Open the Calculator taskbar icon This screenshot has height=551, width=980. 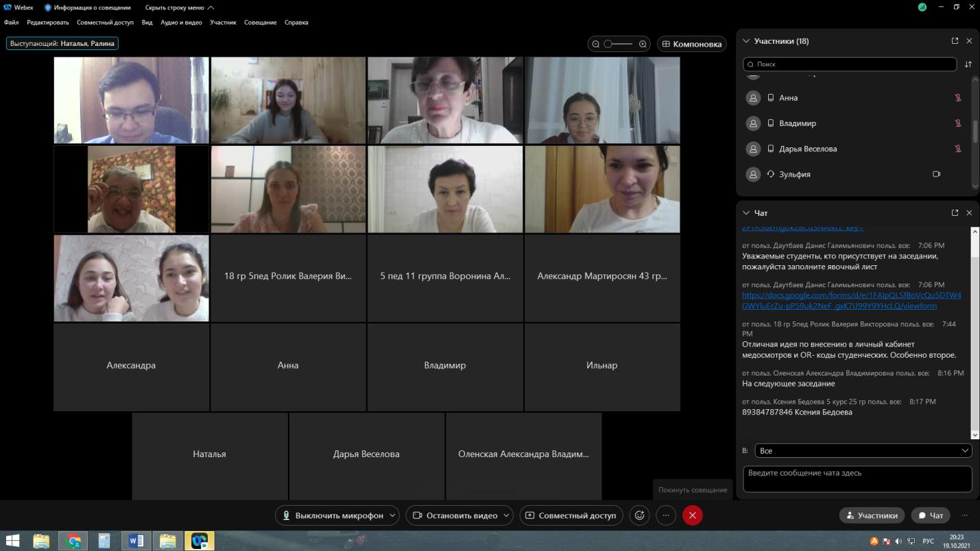(x=104, y=541)
